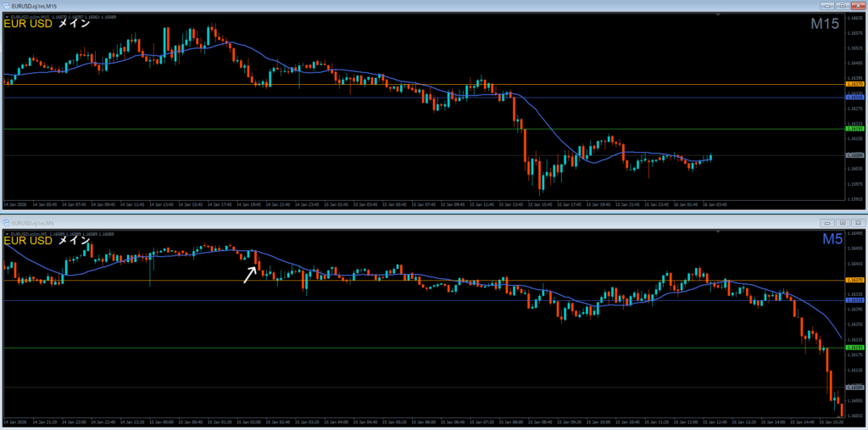Restore the M5 chart window size
Screen dimensions: 868x430
coord(843,221)
